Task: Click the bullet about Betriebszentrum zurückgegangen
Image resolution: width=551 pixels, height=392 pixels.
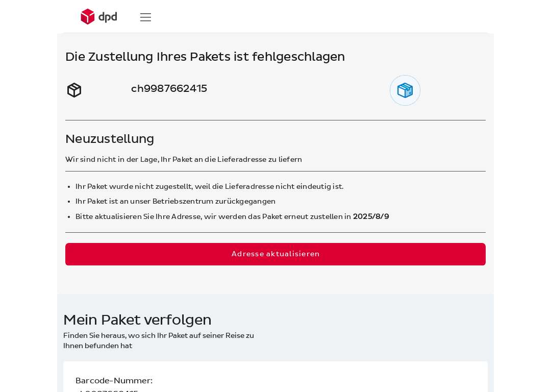Action: [x=176, y=201]
